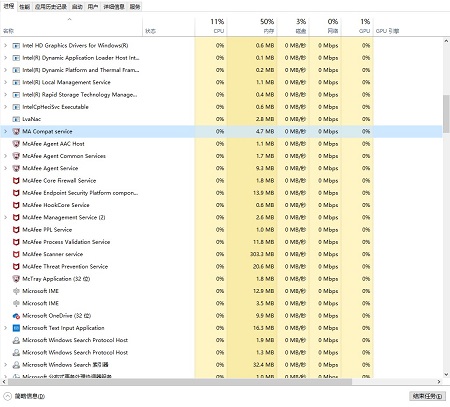Expand the IntelCpHeciSvc Executable row

(x=5, y=107)
